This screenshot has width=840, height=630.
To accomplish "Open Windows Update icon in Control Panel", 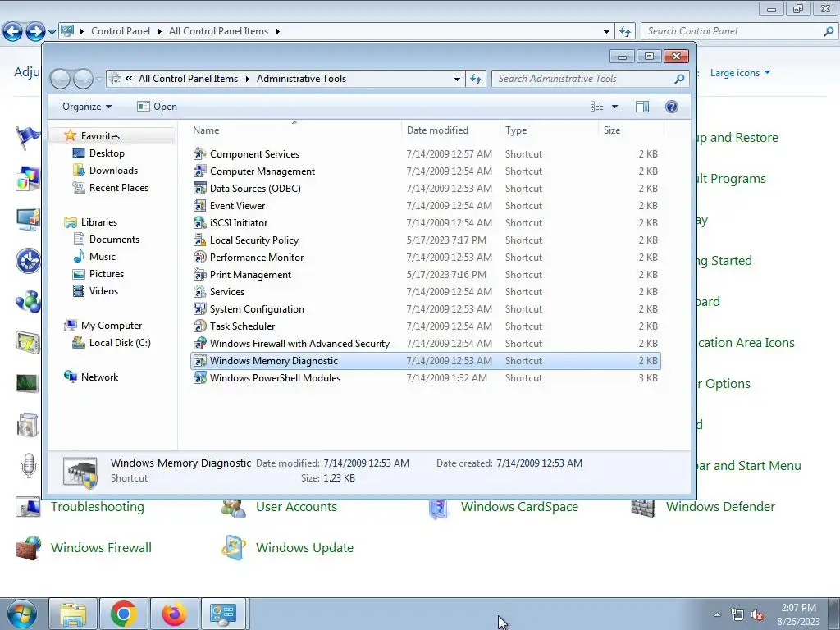I will [x=234, y=547].
